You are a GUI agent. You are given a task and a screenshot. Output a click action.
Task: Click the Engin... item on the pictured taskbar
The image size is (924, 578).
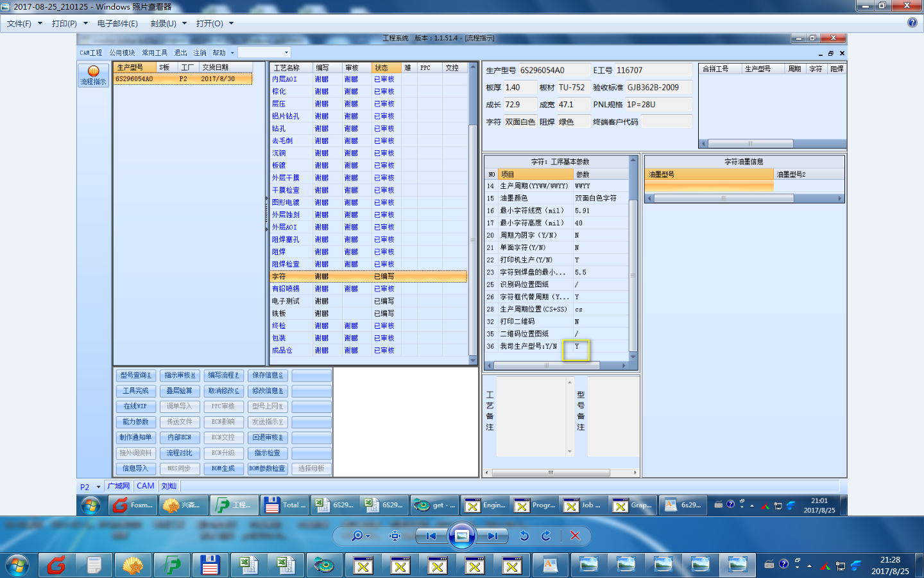click(486, 505)
